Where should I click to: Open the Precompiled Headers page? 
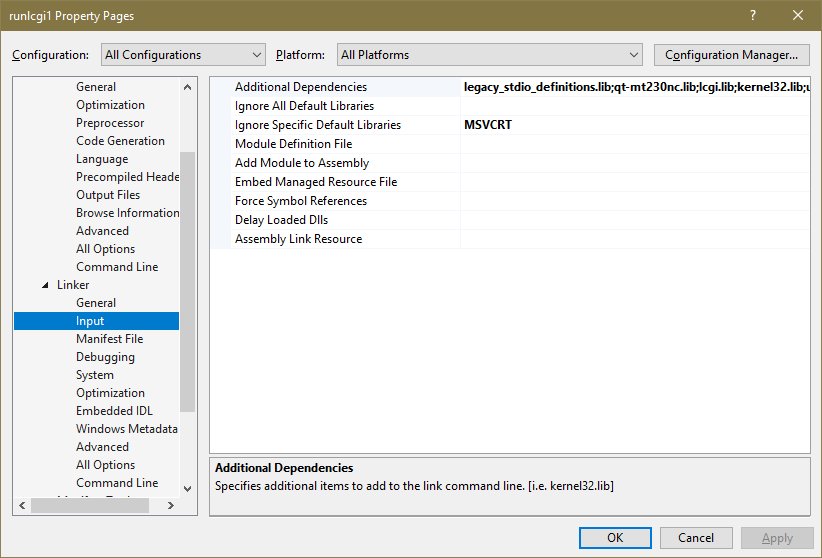pyautogui.click(x=127, y=177)
